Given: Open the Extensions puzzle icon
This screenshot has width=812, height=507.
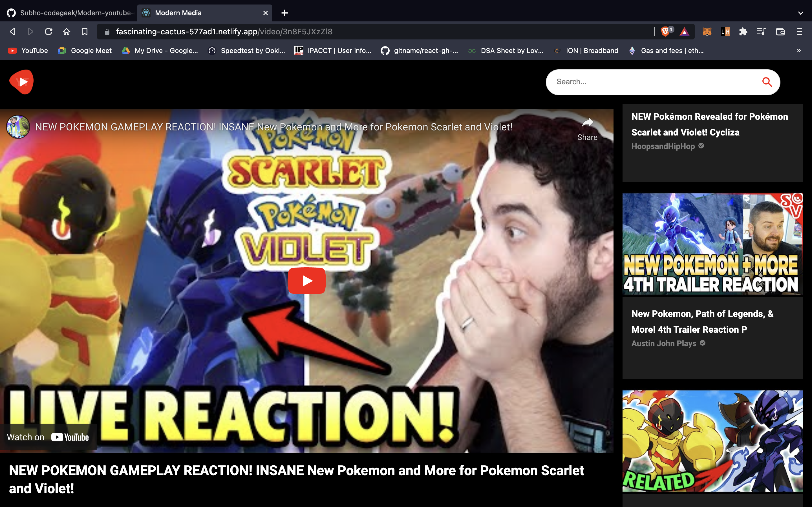Looking at the screenshot, I should click(743, 32).
